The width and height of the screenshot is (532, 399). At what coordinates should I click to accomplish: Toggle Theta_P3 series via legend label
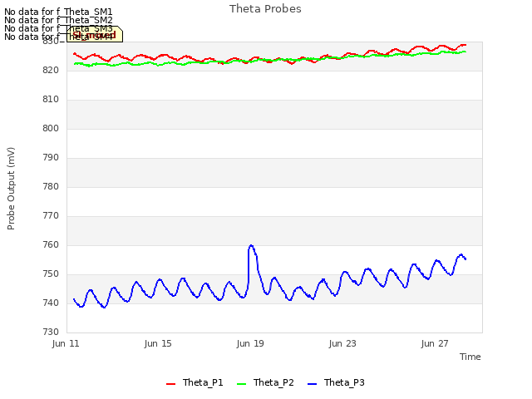(x=344, y=382)
